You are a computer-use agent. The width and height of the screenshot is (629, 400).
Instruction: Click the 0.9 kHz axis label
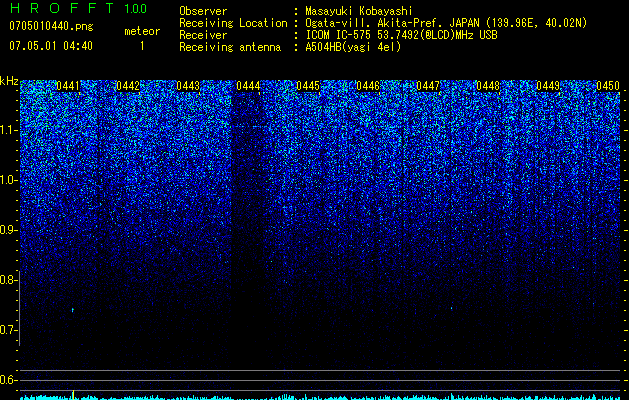pyautogui.click(x=8, y=230)
